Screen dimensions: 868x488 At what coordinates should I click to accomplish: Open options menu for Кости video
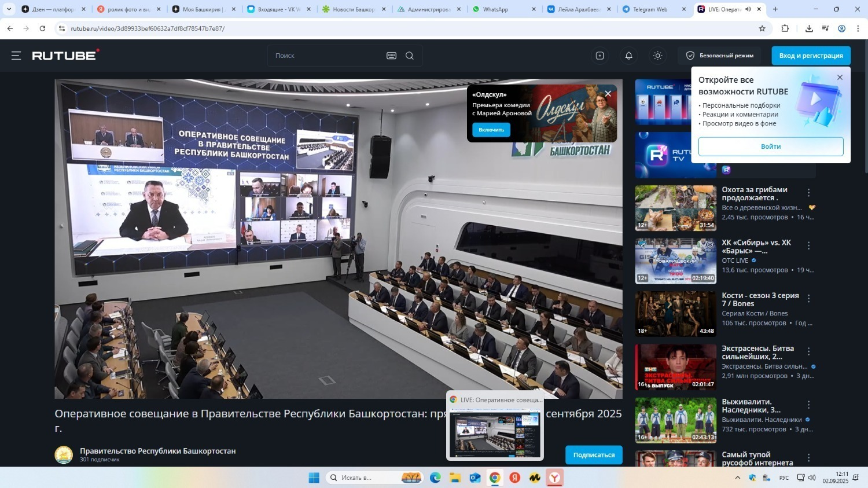(x=808, y=299)
